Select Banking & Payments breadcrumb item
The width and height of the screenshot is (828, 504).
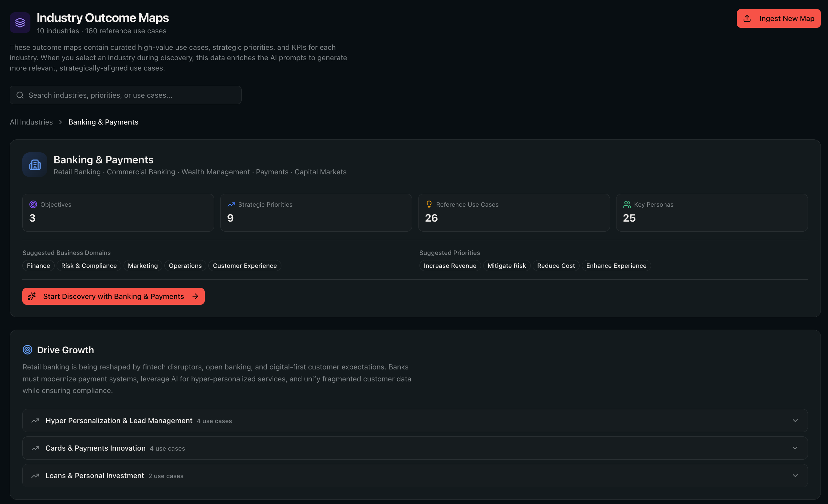103,122
